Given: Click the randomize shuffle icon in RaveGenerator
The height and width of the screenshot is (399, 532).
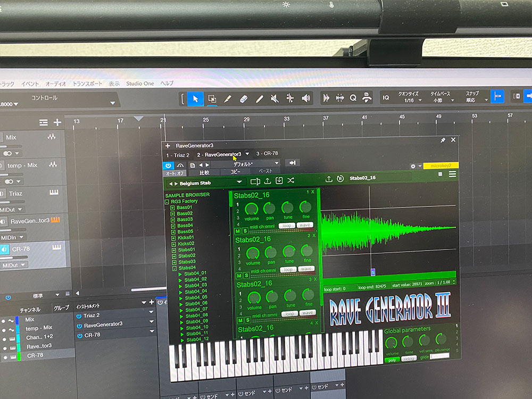Looking at the screenshot, I should (291, 181).
